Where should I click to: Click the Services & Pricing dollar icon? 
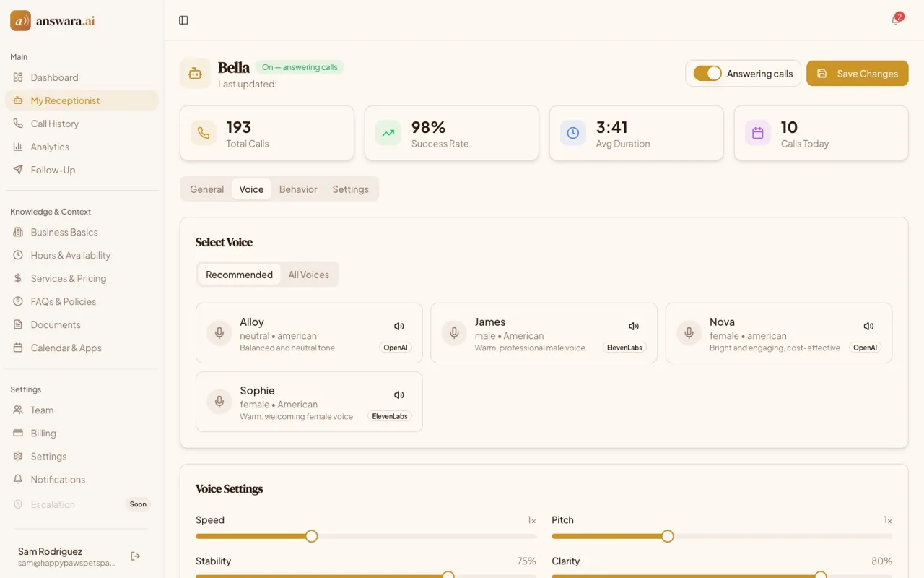(x=18, y=278)
